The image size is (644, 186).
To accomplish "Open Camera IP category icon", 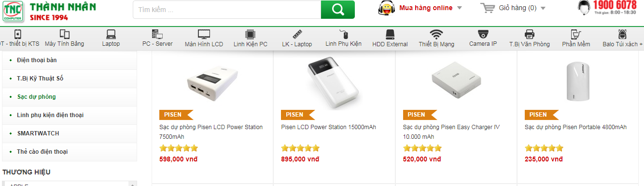I will coord(483,34).
